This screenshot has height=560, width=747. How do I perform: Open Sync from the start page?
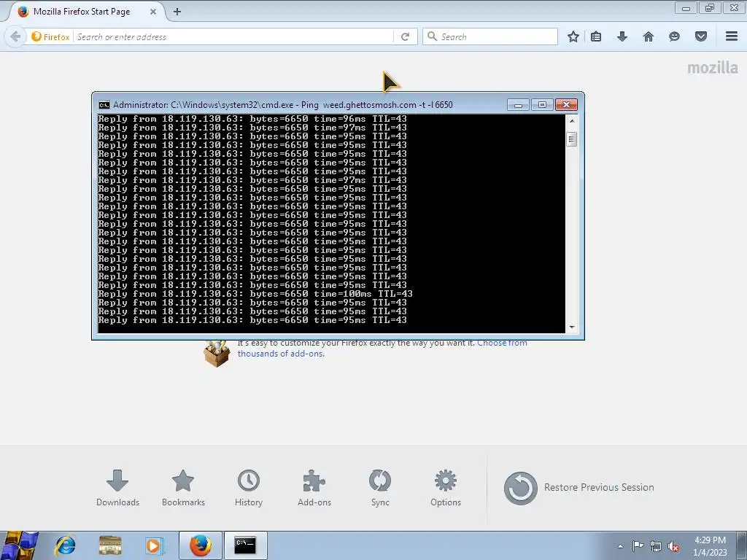tap(380, 488)
